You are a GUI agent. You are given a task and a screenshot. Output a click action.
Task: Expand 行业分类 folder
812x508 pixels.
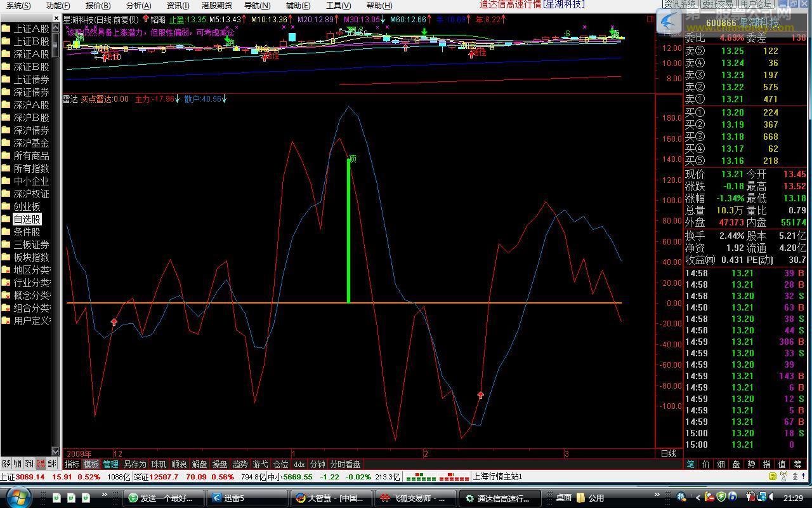(25, 283)
